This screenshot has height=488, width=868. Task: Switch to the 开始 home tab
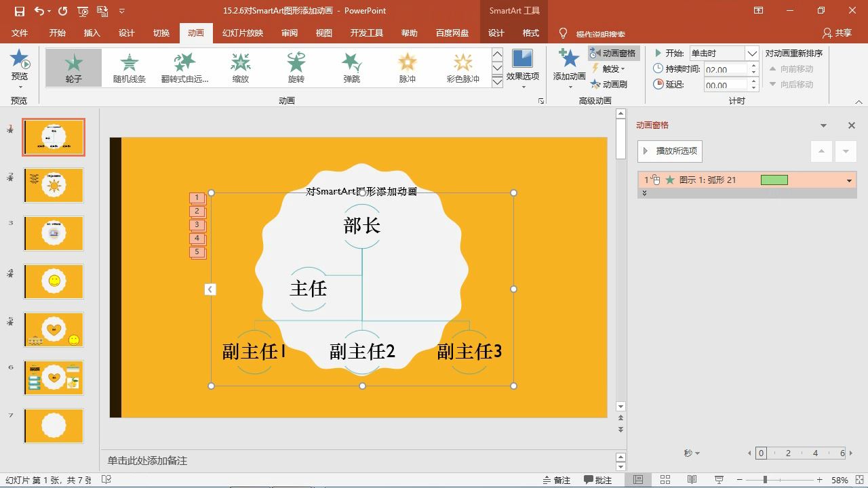pyautogui.click(x=58, y=33)
